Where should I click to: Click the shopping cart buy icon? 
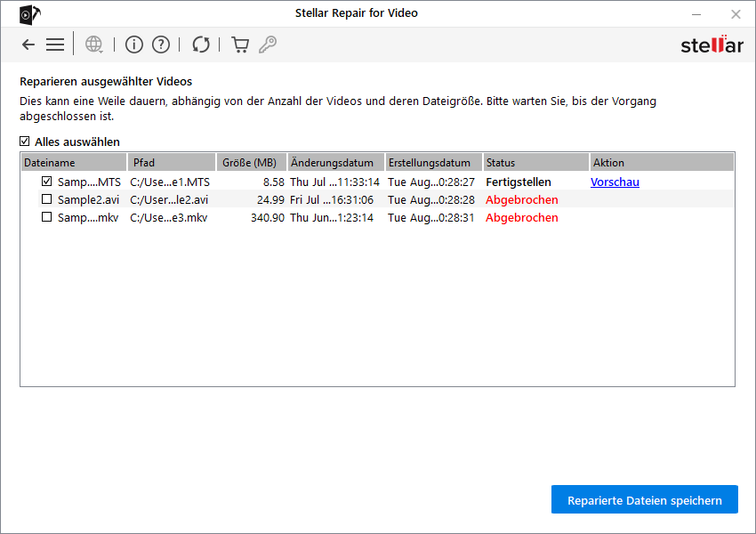tap(240, 44)
